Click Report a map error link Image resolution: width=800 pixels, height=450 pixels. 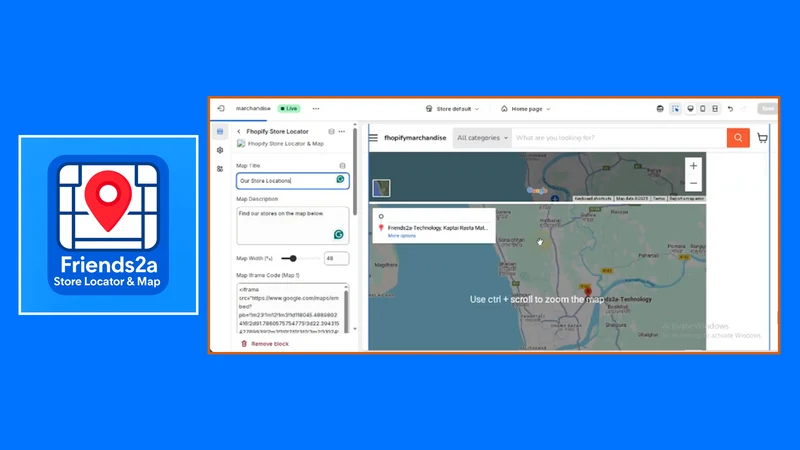(687, 198)
